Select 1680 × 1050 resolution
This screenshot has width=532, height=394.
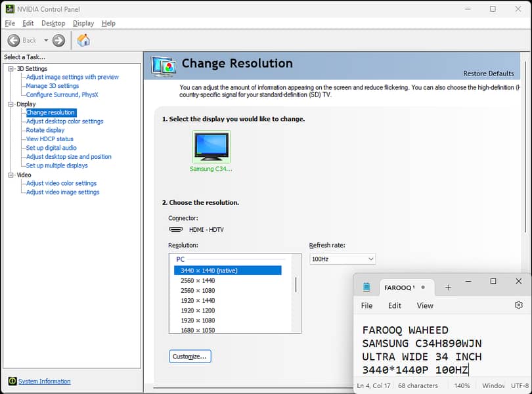[x=198, y=330]
